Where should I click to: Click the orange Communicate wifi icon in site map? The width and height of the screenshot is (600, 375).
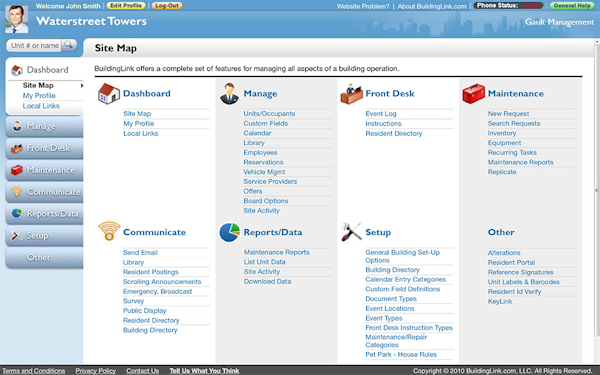tap(109, 231)
